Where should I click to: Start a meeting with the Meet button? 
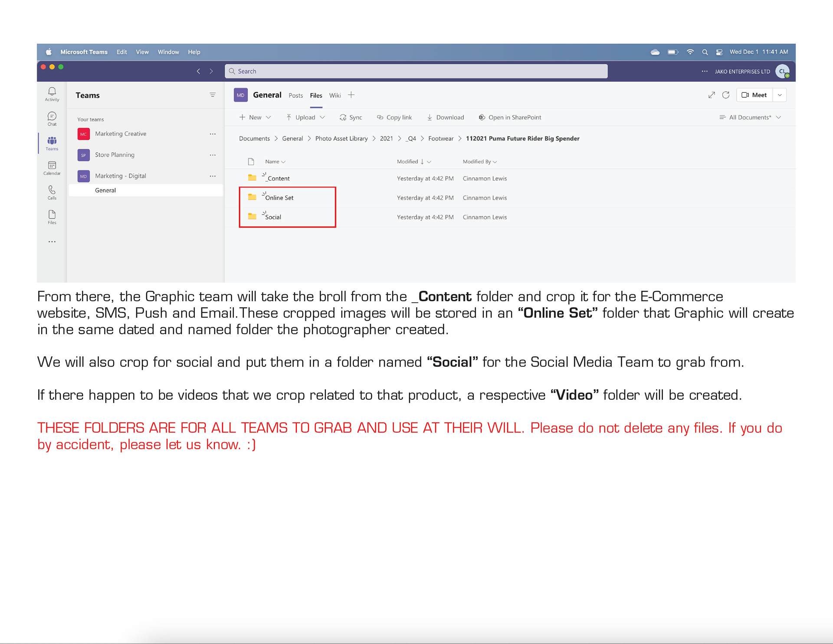point(754,95)
